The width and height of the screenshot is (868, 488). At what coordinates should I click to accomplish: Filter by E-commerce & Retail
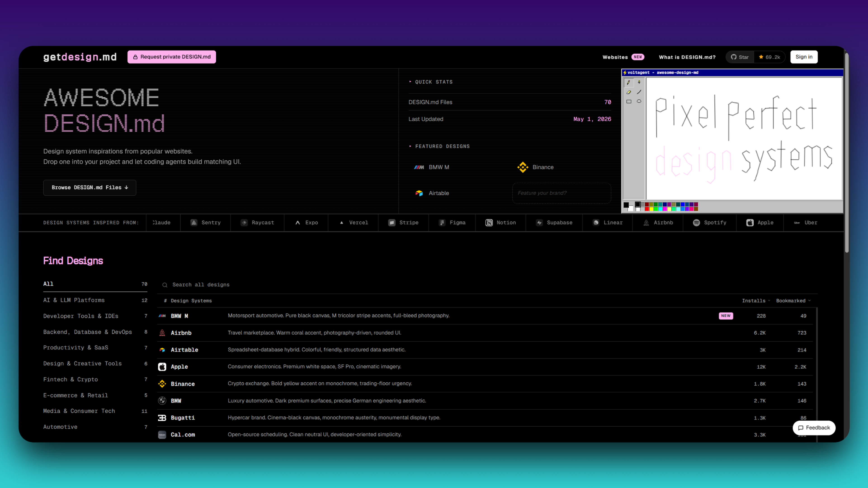(95, 395)
